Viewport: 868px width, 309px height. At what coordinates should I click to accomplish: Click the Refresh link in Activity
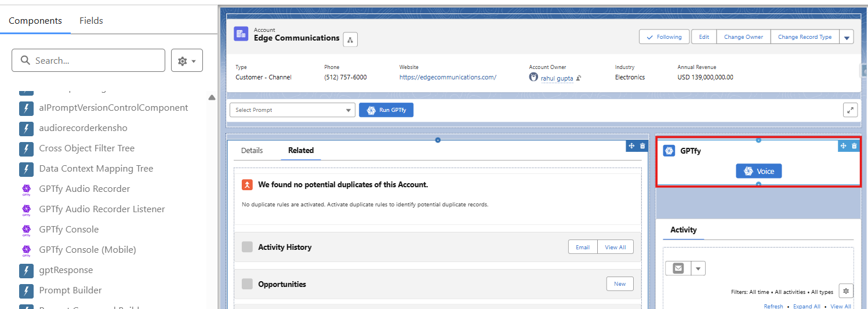(773, 306)
